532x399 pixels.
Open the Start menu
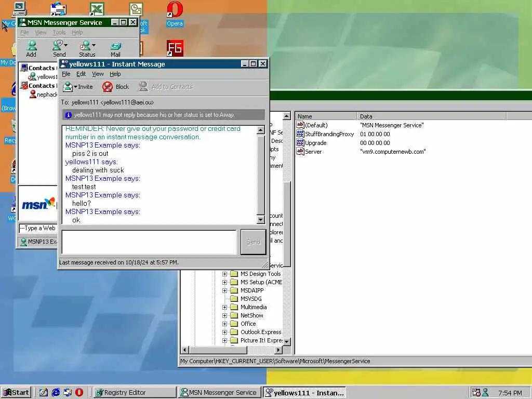16,393
